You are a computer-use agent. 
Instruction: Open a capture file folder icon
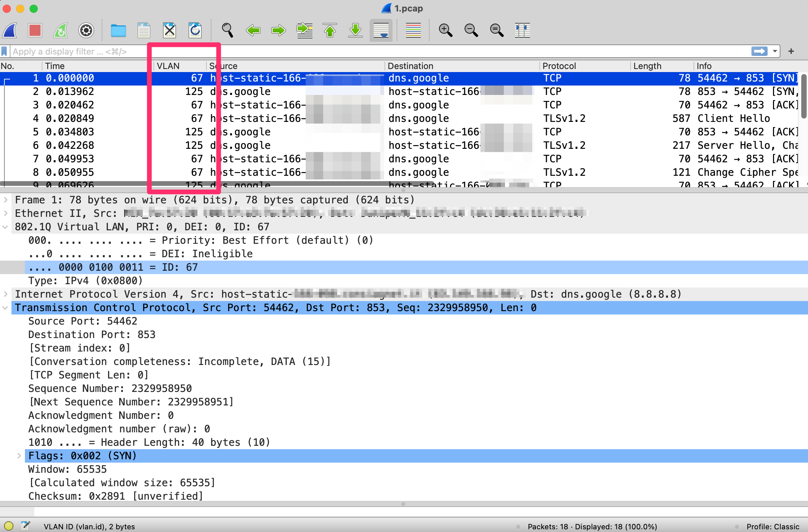point(119,31)
